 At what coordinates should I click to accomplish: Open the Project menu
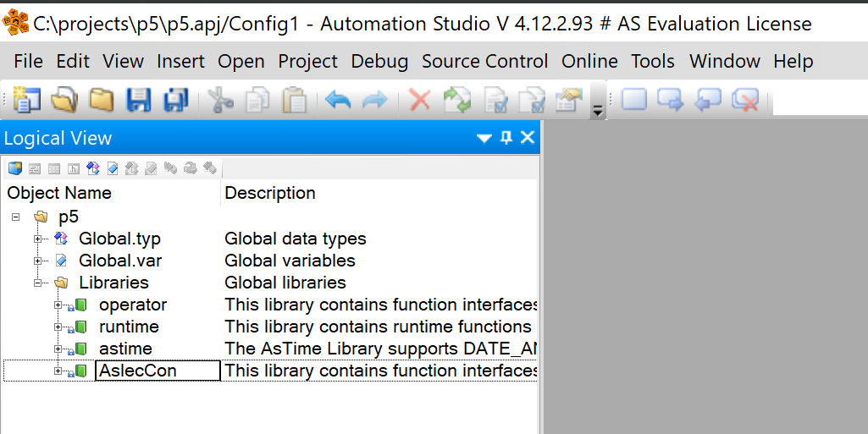[x=307, y=62]
